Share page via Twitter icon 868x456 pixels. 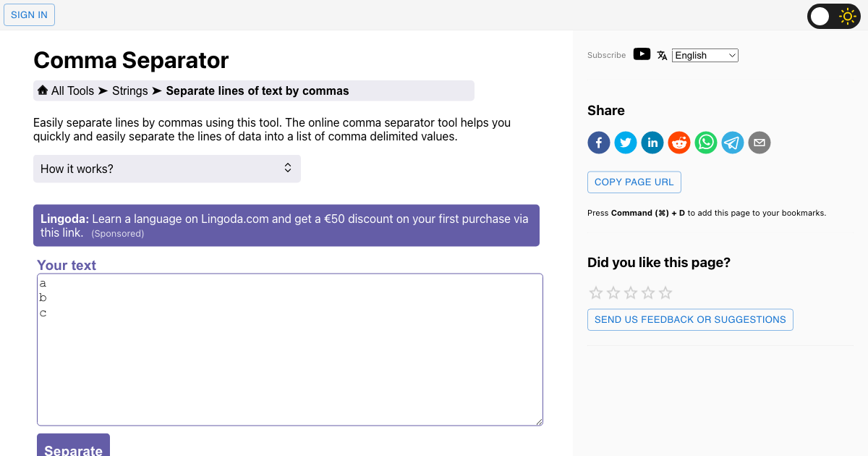[626, 143]
